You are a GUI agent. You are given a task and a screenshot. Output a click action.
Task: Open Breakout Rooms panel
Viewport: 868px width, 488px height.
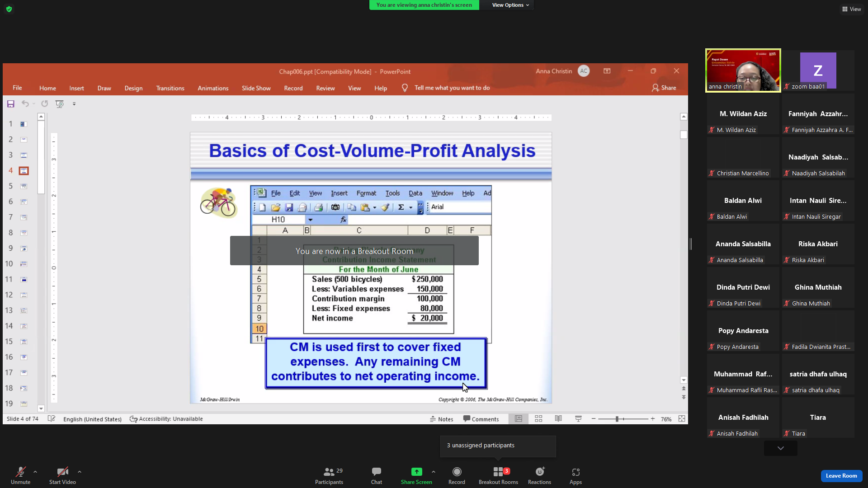pyautogui.click(x=498, y=476)
